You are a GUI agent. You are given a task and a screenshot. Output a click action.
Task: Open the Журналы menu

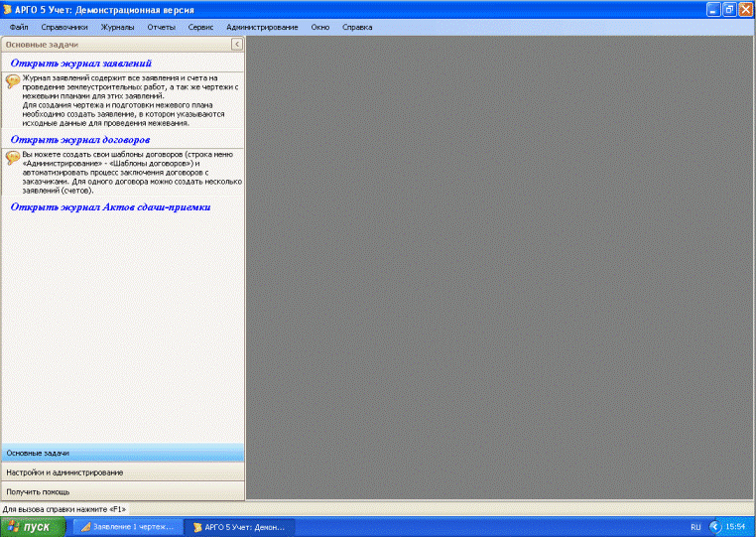(117, 27)
